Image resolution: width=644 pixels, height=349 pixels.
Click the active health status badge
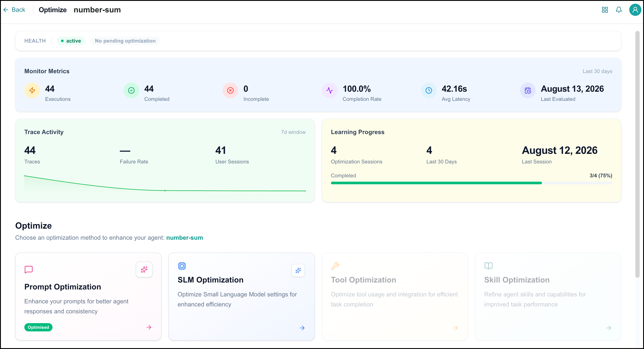(71, 41)
